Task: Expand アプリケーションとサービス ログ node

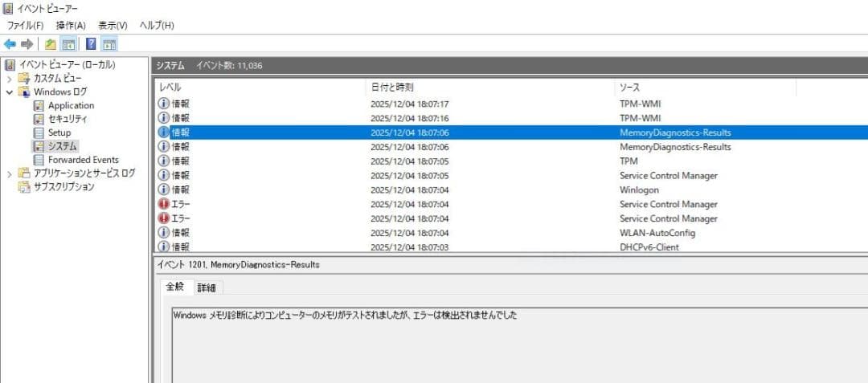Action: 10,173
